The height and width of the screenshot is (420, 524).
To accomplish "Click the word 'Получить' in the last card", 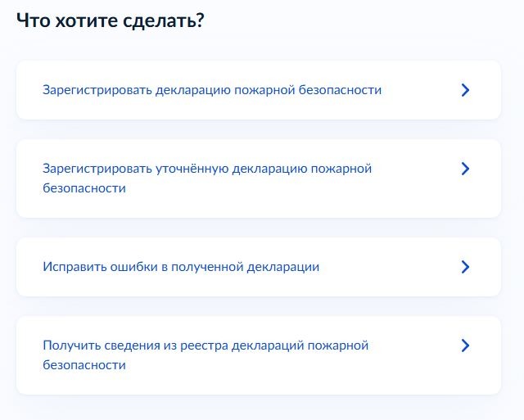I will click(72, 345).
